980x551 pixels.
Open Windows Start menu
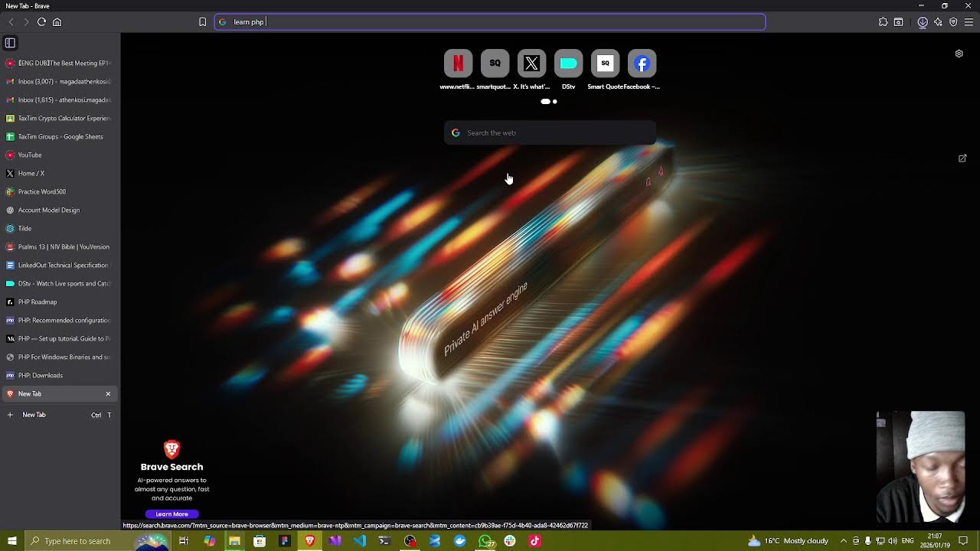(x=11, y=541)
